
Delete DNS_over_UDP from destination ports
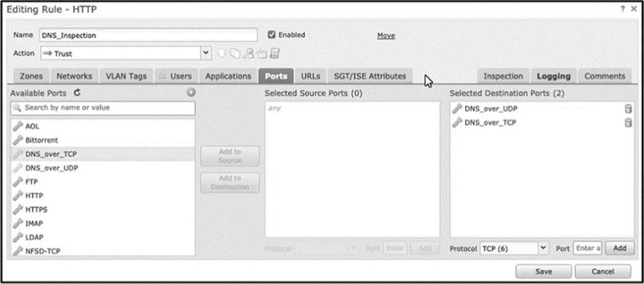(628, 109)
